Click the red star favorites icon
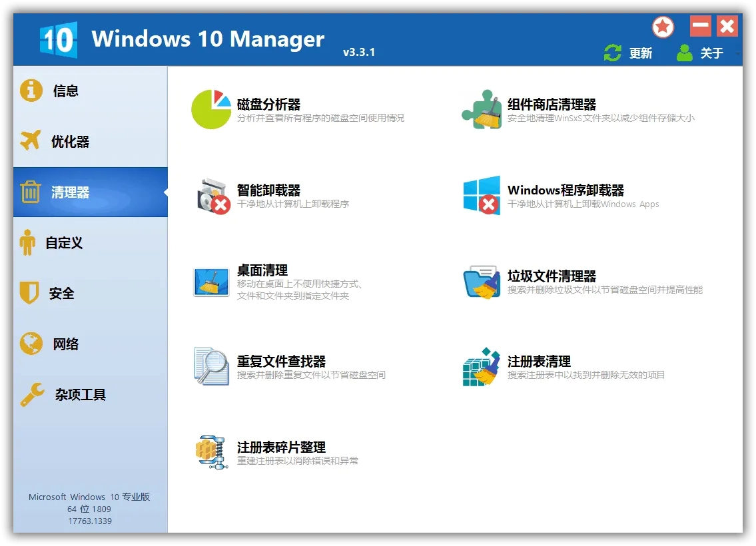 point(663,27)
